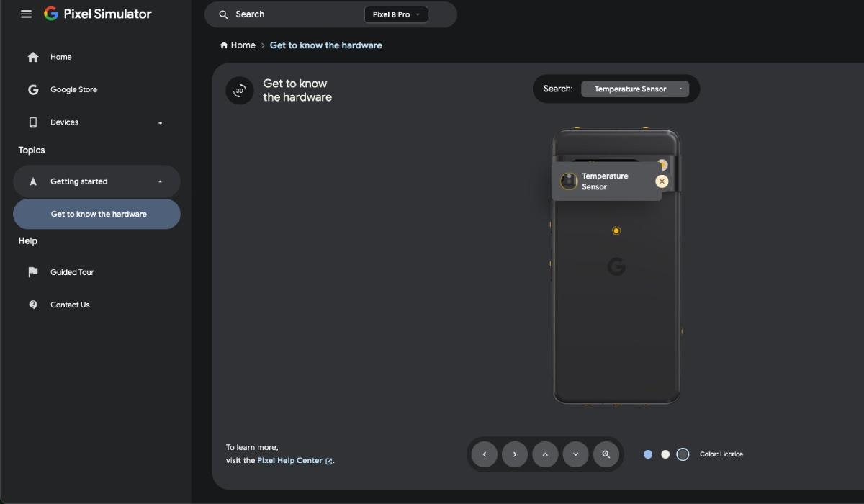This screenshot has height=504, width=864.
Task: Click the rotate right arrow button
Action: (515, 454)
